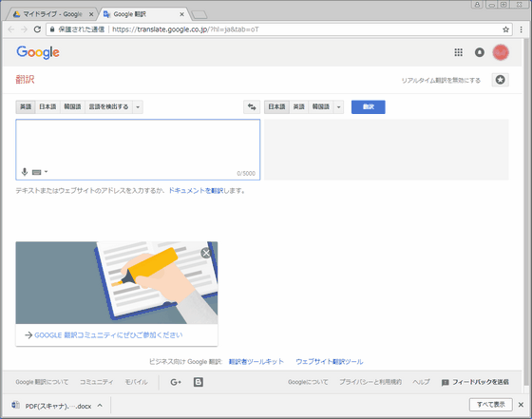The image size is (532, 419).
Task: Choose 言語を検出する source option
Action: coord(108,106)
